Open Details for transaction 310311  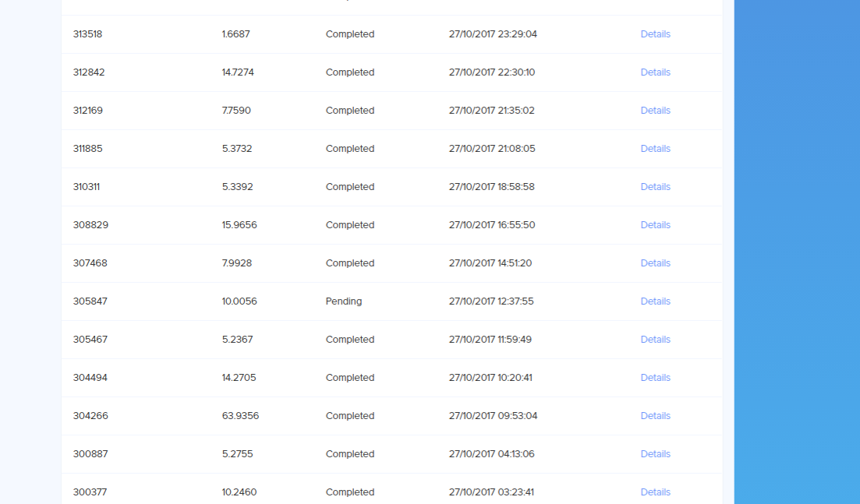click(656, 187)
